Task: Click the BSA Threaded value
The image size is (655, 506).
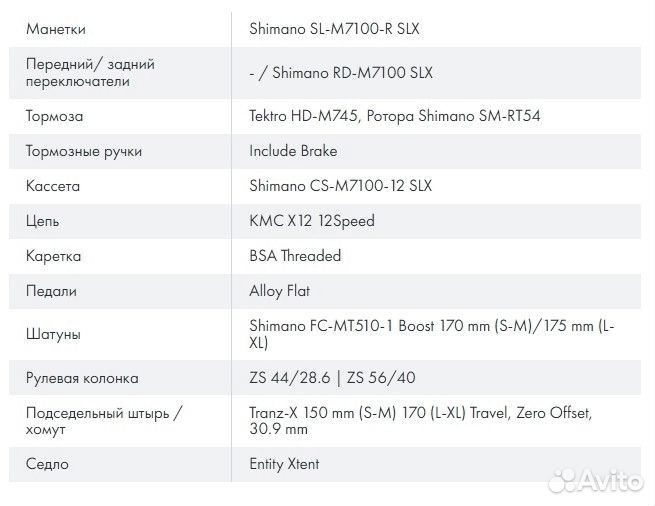Action: (x=295, y=256)
